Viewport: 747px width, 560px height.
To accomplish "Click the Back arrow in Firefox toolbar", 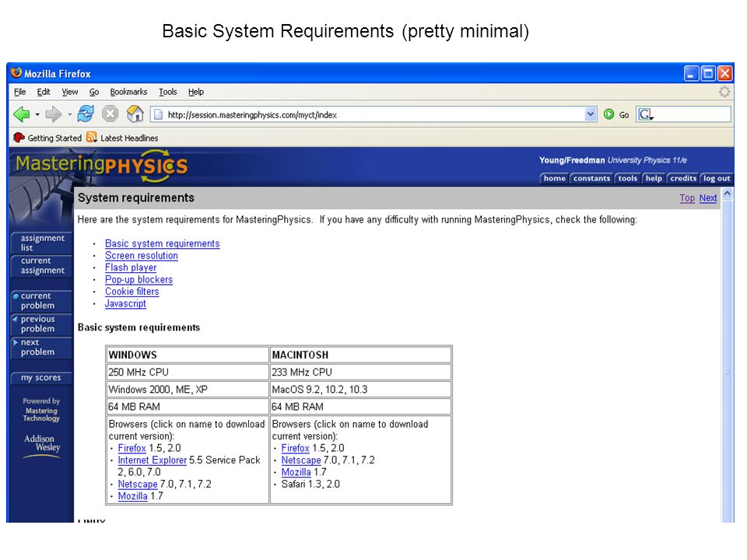I will point(22,114).
